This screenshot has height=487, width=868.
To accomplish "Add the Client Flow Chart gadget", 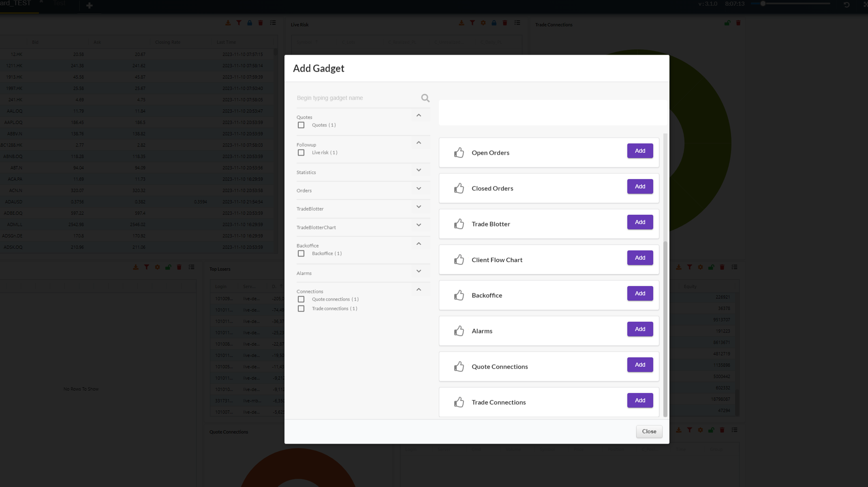I will point(640,258).
